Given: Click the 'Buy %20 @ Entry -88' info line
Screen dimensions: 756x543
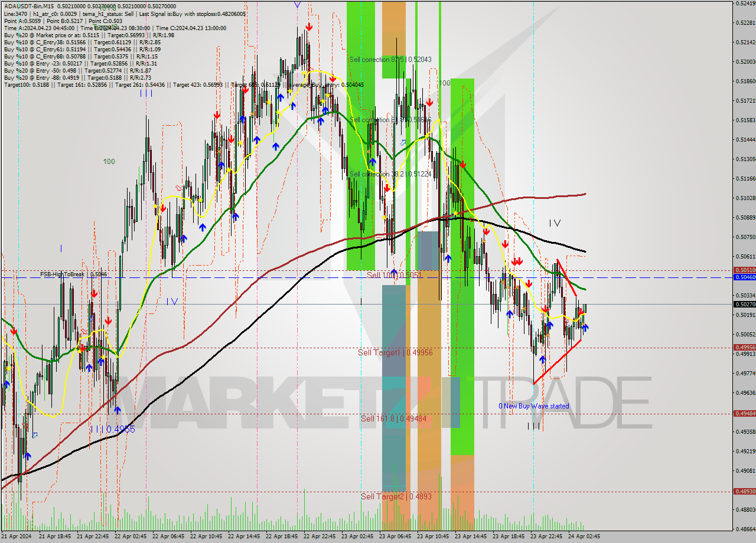Looking at the screenshot, I should tap(77, 78).
